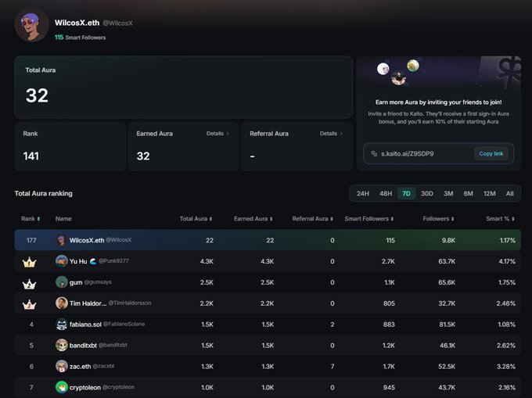Open the Yu Hu name in ranking
Screen dimensions: 532x398
(78, 261)
